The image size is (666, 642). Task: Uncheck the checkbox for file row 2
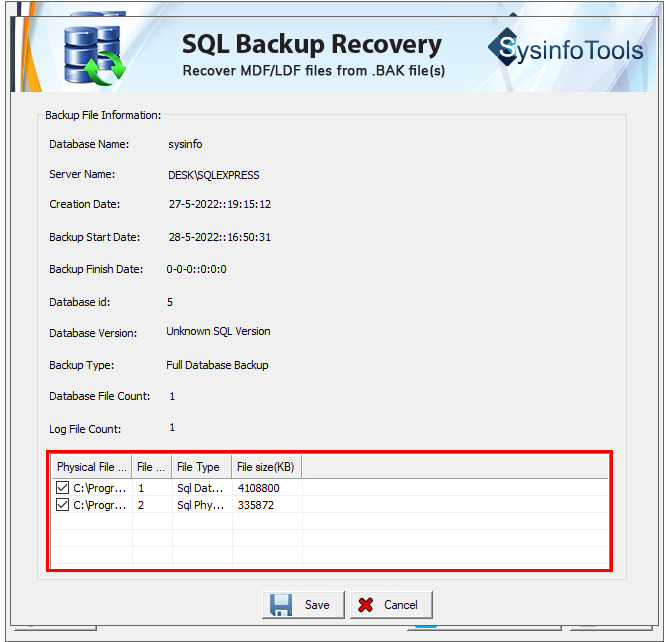click(62, 505)
